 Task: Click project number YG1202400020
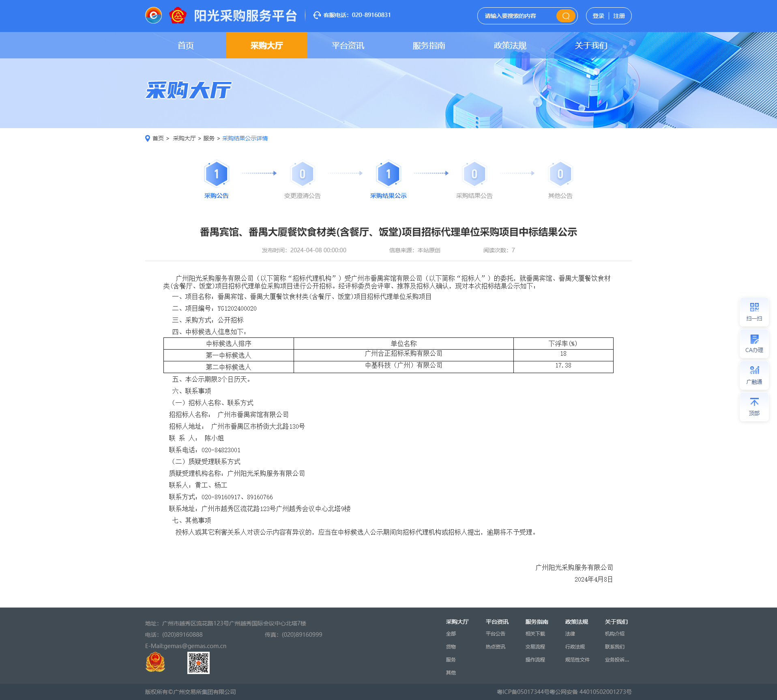[237, 309]
